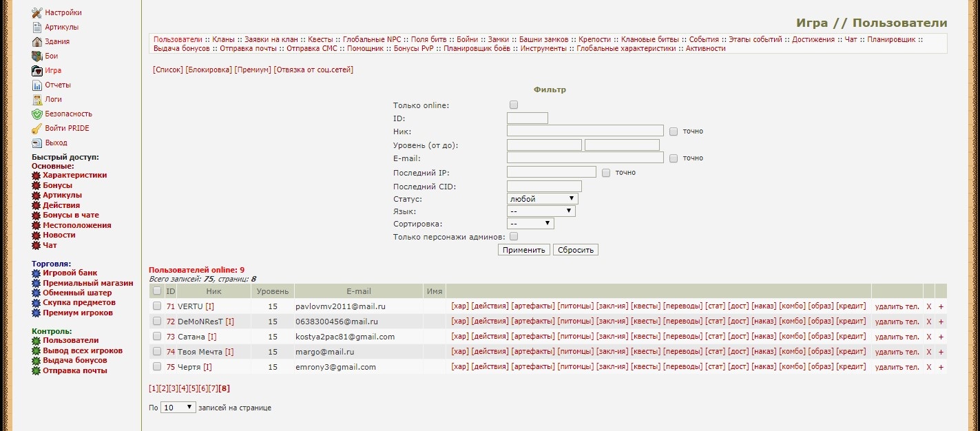The height and width of the screenshot is (431, 980).
Task: Go to page [1] of results
Action: (x=154, y=388)
